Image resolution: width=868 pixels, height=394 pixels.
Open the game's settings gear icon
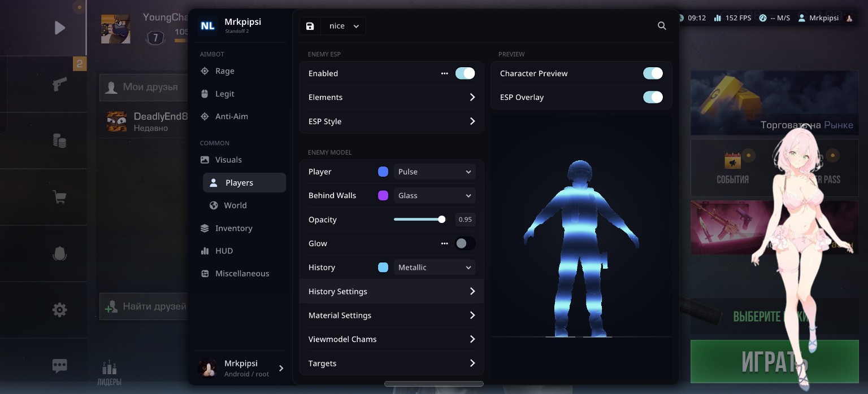point(59,309)
